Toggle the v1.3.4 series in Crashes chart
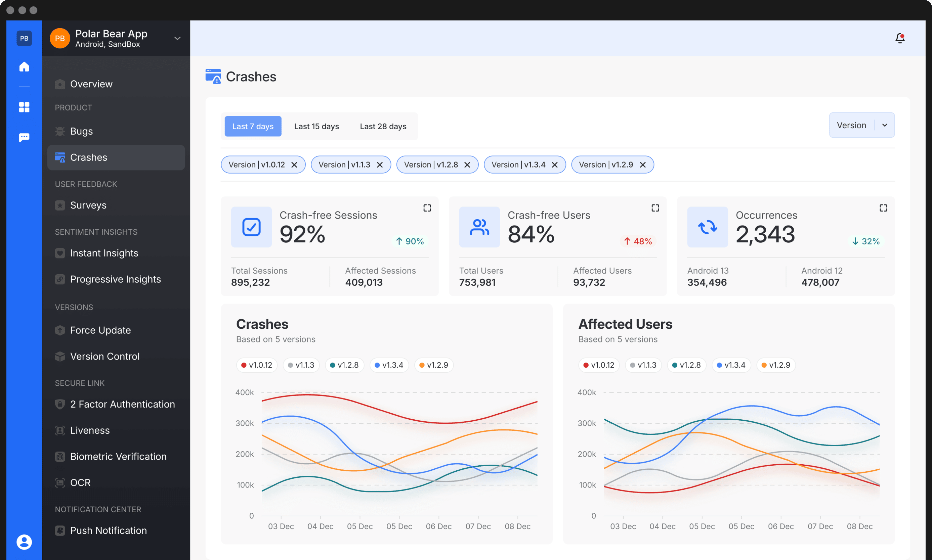 pyautogui.click(x=389, y=365)
